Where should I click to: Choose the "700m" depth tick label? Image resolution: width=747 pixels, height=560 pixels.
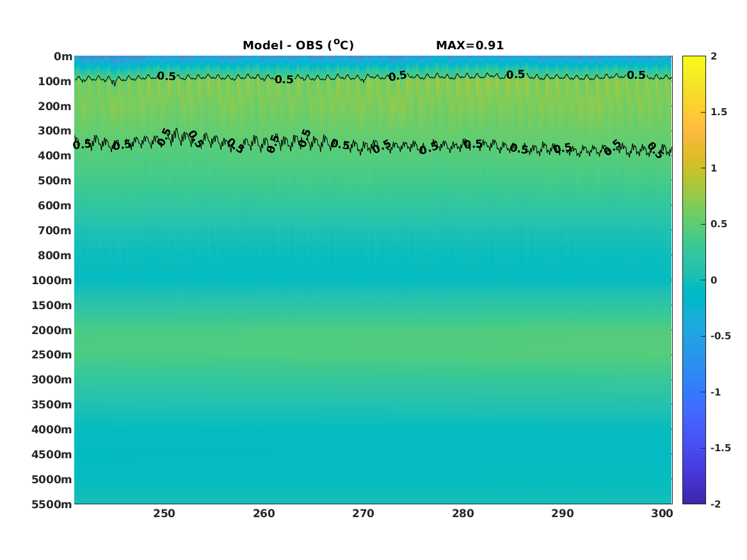click(x=54, y=230)
